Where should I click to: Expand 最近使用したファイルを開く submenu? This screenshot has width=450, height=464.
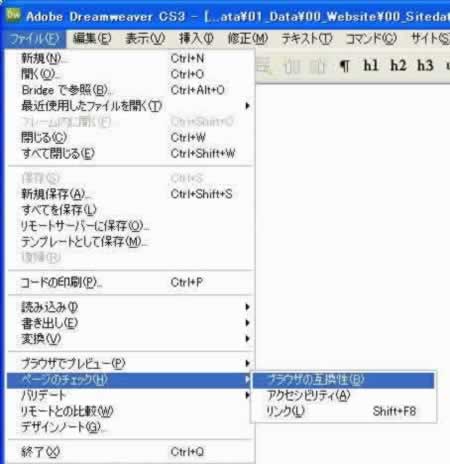pos(131,106)
